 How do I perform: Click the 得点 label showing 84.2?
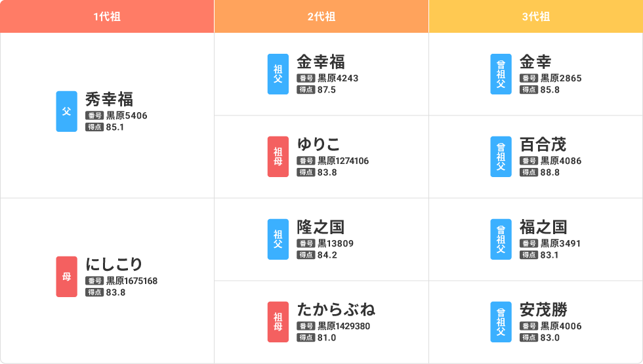click(306, 255)
